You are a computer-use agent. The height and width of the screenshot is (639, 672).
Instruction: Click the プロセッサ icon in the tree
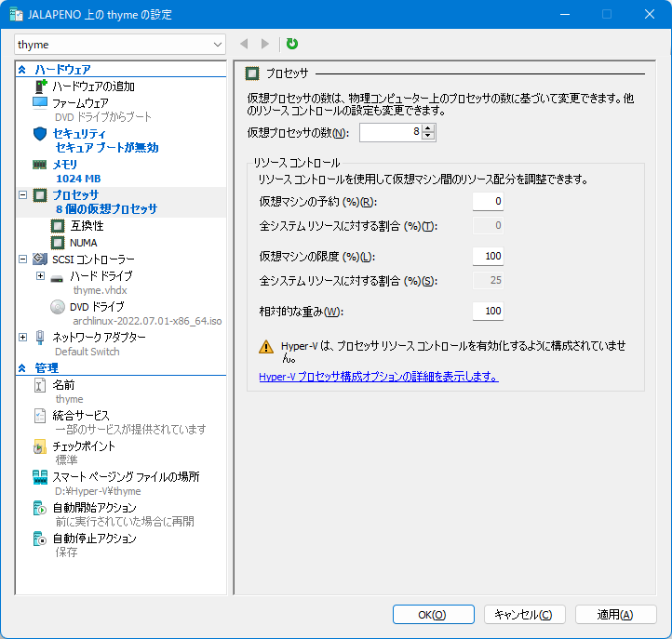pyautogui.click(x=40, y=195)
